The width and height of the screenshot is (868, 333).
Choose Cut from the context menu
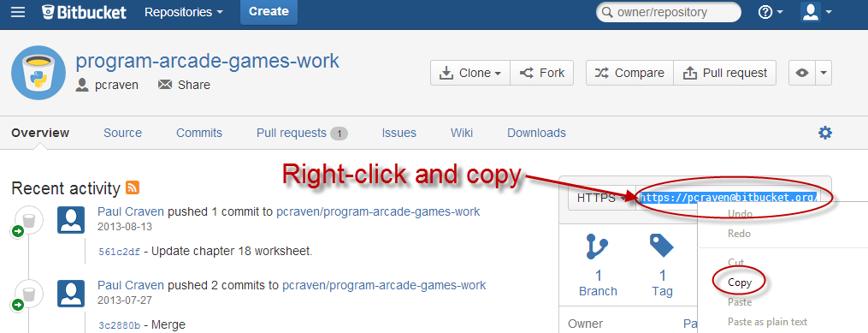(735, 263)
